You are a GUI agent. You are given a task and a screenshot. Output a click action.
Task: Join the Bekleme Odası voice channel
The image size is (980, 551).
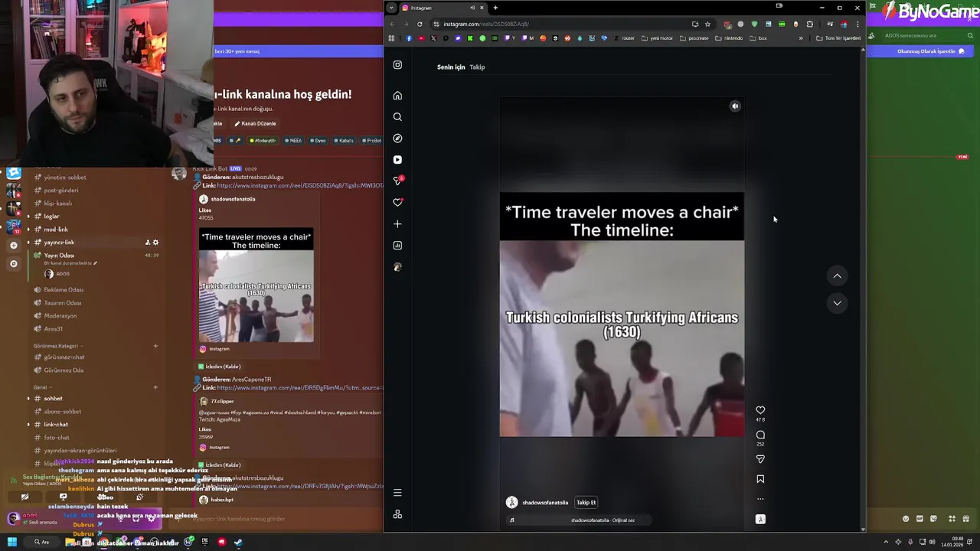[x=64, y=290]
